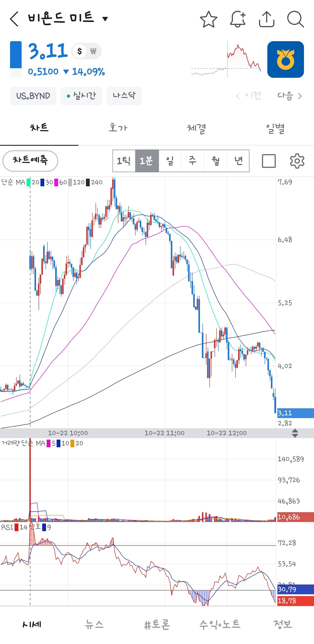Viewport: 314px width, 644px height.
Task: Go back using the left arrow icon
Action: coord(14,19)
